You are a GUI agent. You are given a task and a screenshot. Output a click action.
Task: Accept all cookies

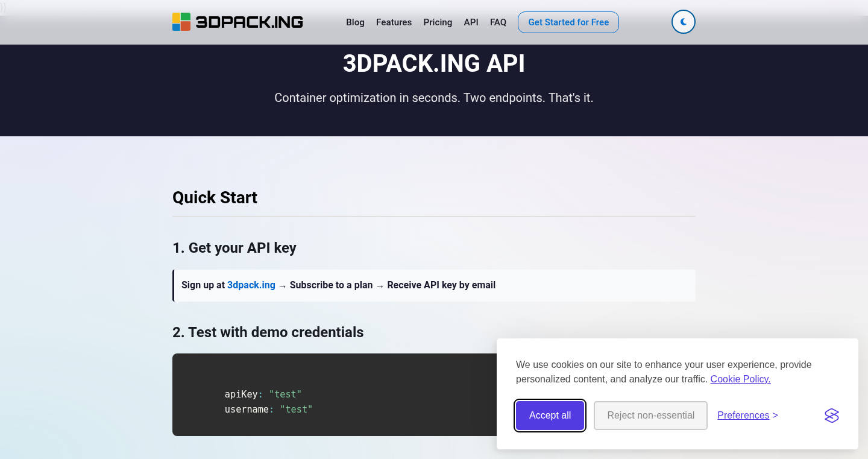tap(550, 416)
